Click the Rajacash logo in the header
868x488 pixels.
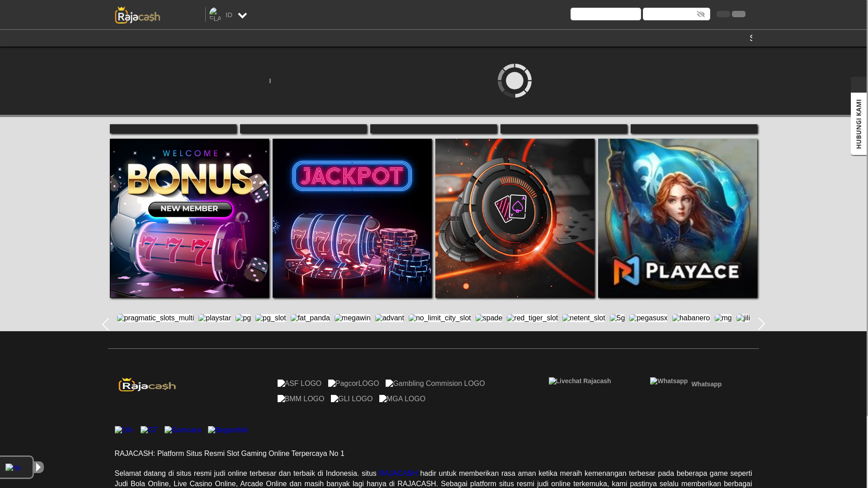click(x=137, y=15)
